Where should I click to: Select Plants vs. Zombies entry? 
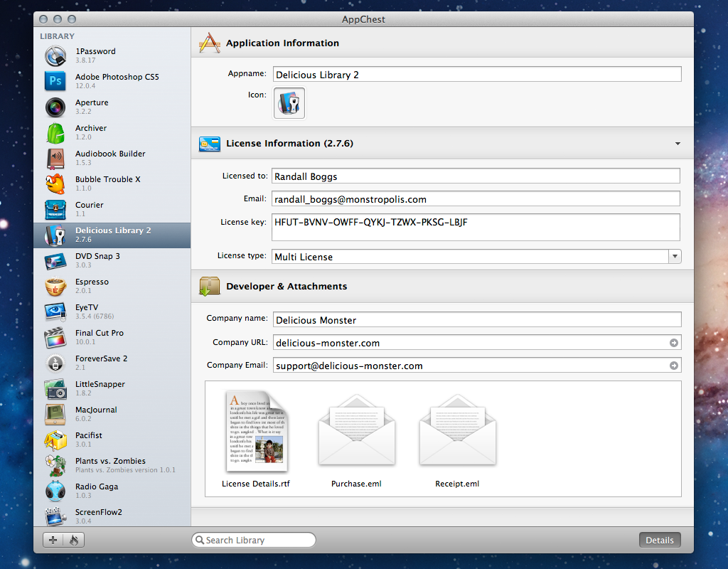[x=112, y=465]
